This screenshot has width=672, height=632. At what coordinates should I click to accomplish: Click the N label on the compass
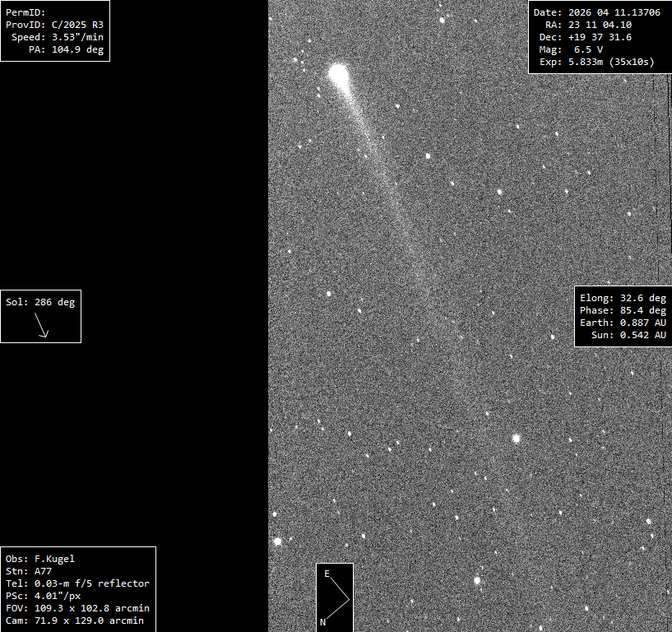[323, 622]
